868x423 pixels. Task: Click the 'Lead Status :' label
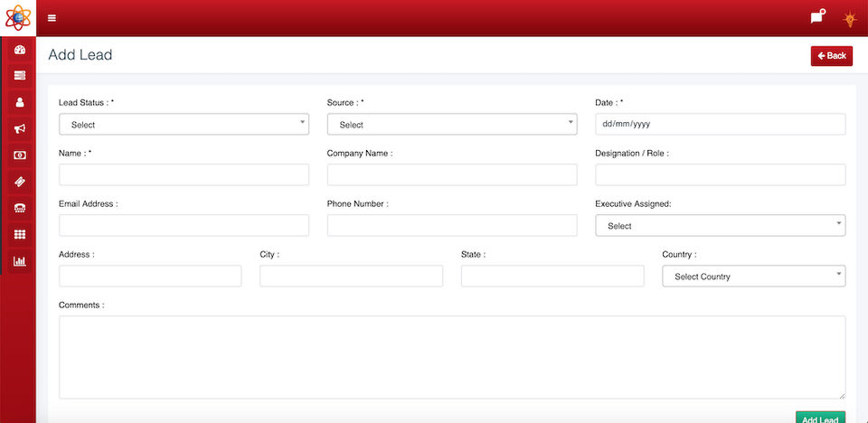click(83, 102)
